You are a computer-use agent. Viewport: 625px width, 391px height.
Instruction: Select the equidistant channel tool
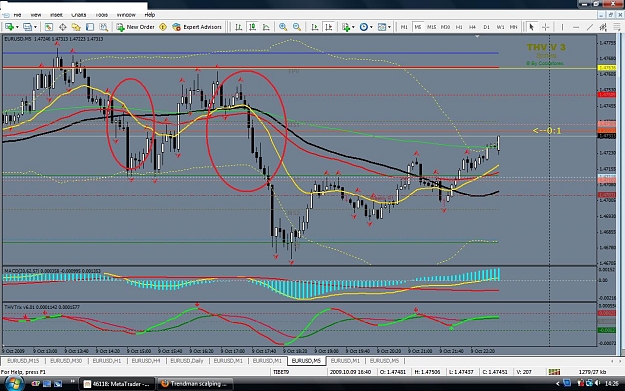pos(603,27)
